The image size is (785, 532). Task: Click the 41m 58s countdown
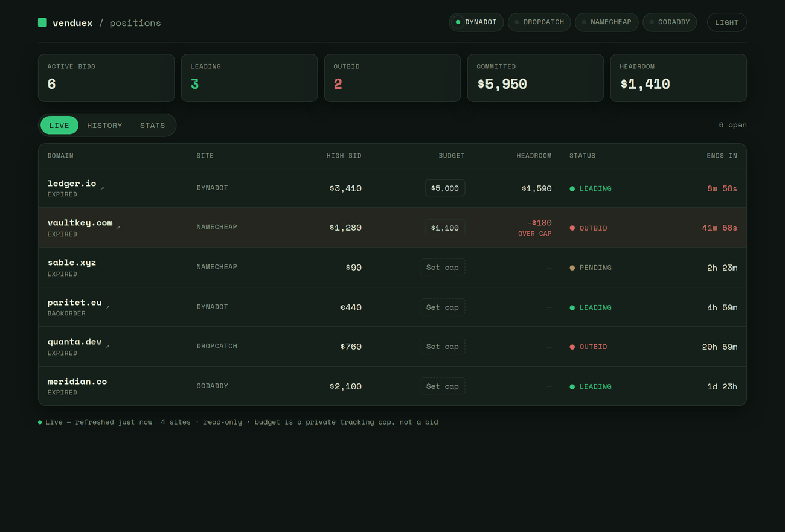pos(720,228)
